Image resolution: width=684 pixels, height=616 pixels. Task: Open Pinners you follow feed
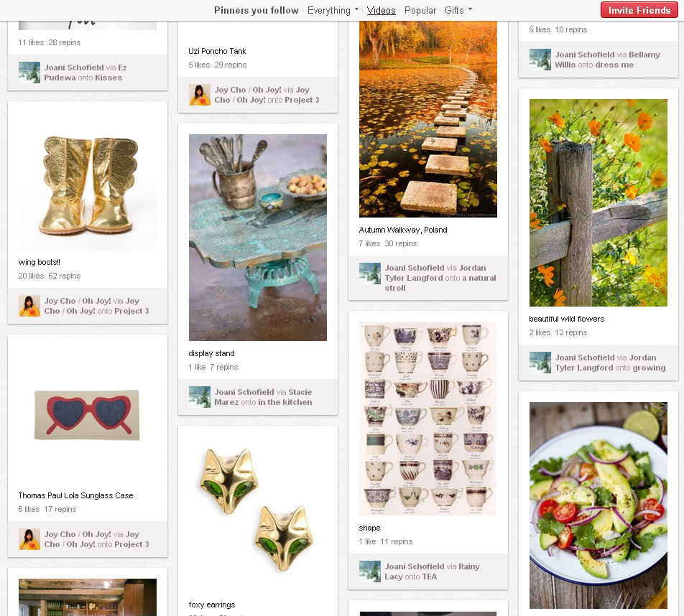(256, 10)
